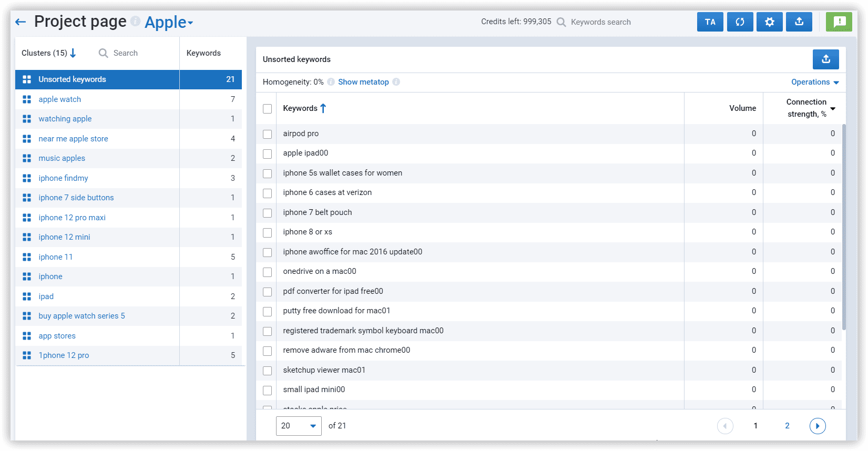Select the Unsorted keywords cluster
Screen dimensions: 868x451
click(x=128, y=79)
